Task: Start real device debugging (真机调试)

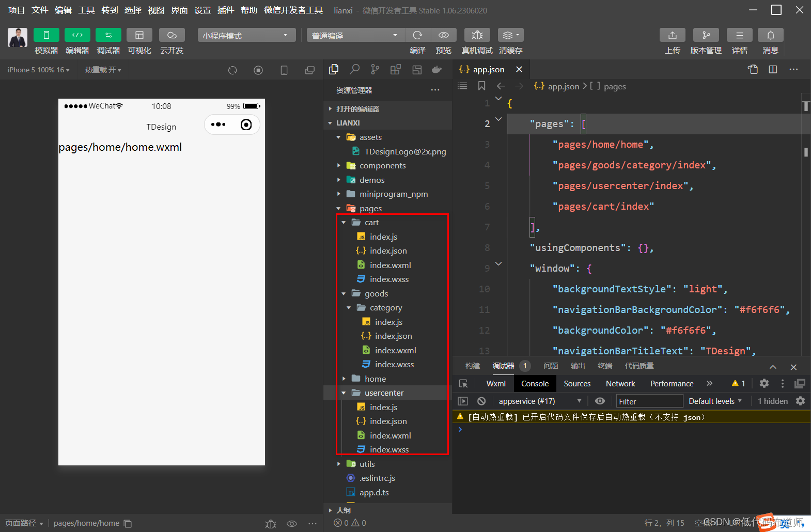Action: click(x=477, y=35)
